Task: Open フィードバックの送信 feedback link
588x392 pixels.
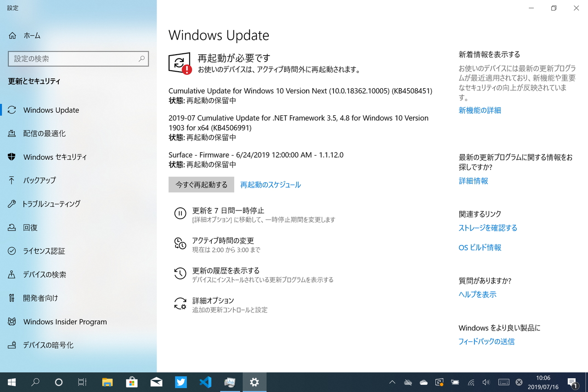Action: pyautogui.click(x=486, y=341)
